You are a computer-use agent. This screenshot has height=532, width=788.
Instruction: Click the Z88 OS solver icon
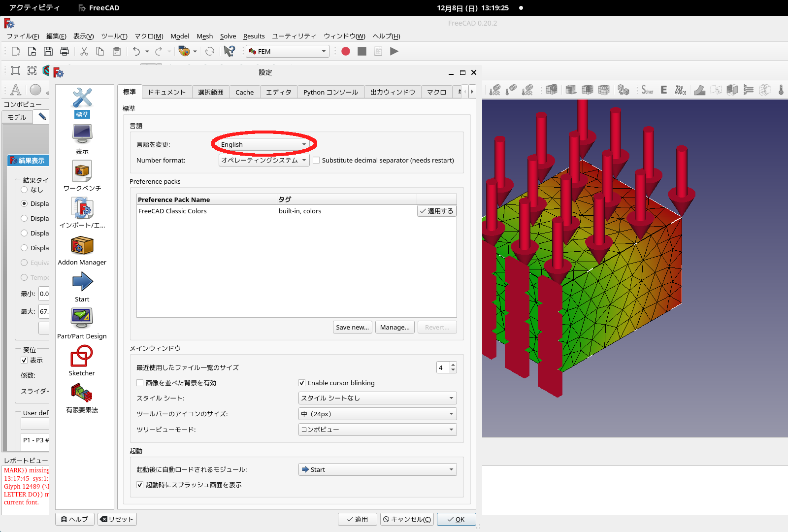(x=680, y=90)
